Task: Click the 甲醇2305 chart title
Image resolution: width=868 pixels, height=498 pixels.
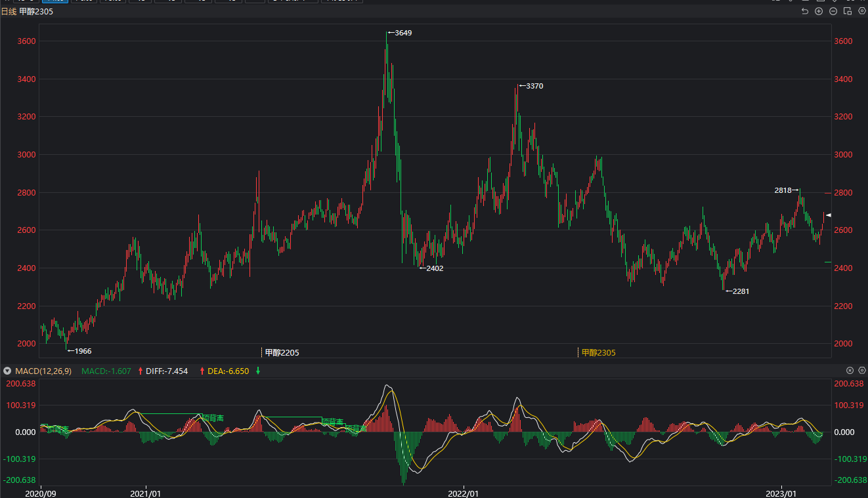Action: point(36,12)
